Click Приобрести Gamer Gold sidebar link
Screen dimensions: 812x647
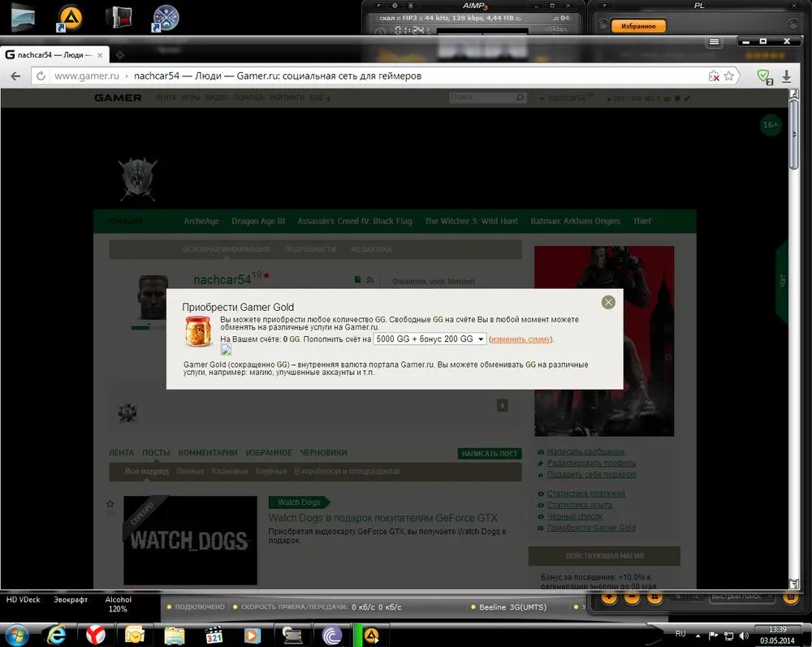(591, 528)
